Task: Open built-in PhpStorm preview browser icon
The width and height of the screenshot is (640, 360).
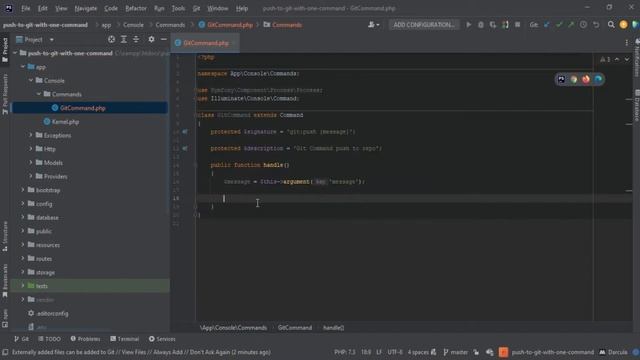Action: click(x=562, y=79)
